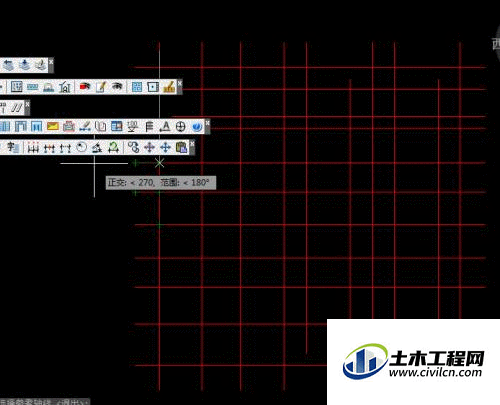Click the pencil over dimension line icon
The image size is (500, 405).
(x=85, y=126)
